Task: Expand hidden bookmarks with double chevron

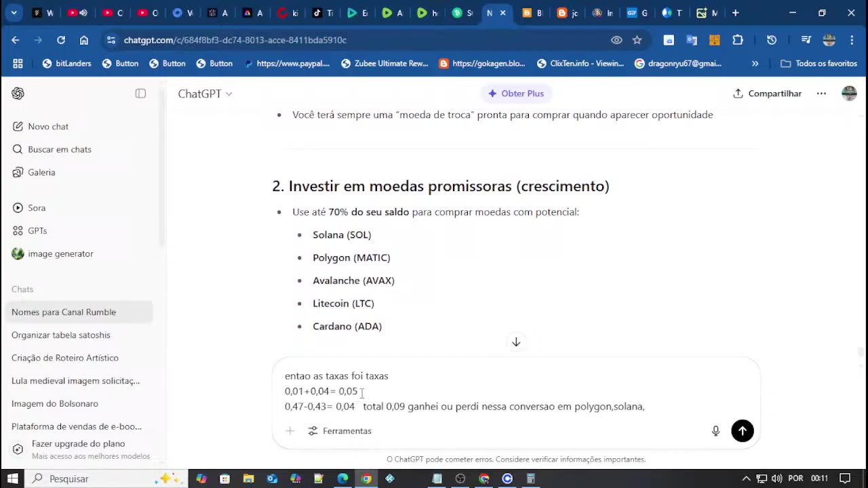Action: coord(755,64)
